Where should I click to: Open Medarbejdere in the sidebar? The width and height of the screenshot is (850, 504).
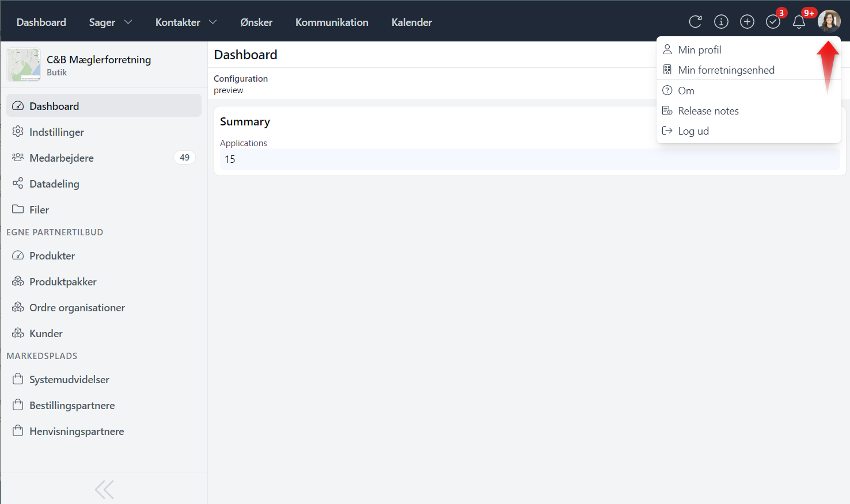(x=104, y=158)
